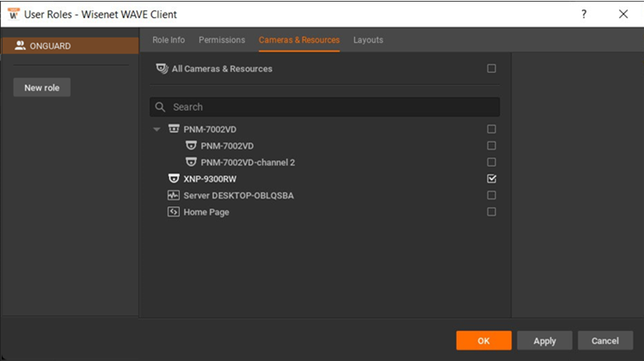Click the ONGUARD role user icon

pyautogui.click(x=20, y=46)
